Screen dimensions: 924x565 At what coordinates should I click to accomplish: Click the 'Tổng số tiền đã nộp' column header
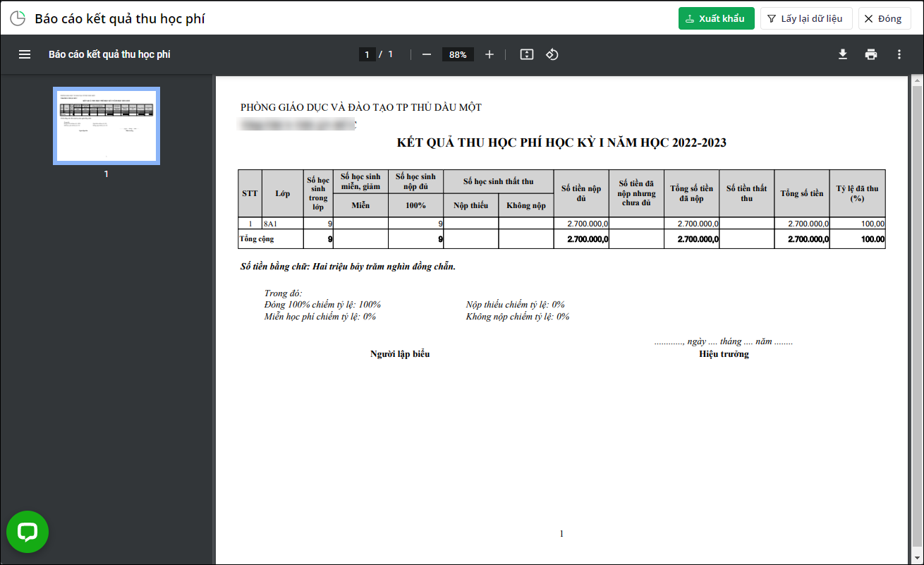(691, 193)
